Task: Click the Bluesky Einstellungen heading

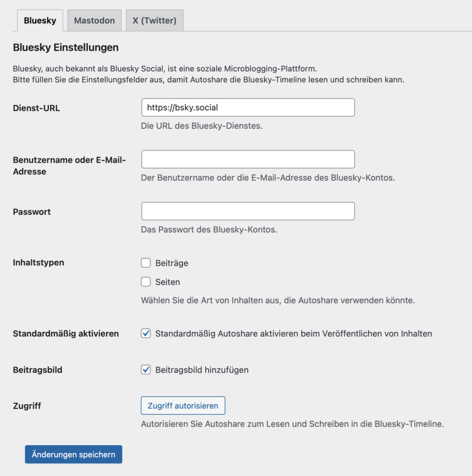Action: point(66,47)
